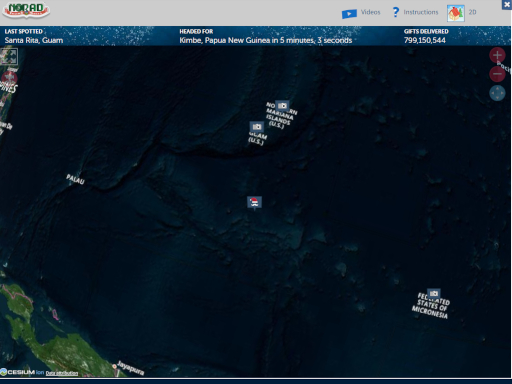
Task: Open Northern Mariana Islands camera marker
Action: pos(282,106)
